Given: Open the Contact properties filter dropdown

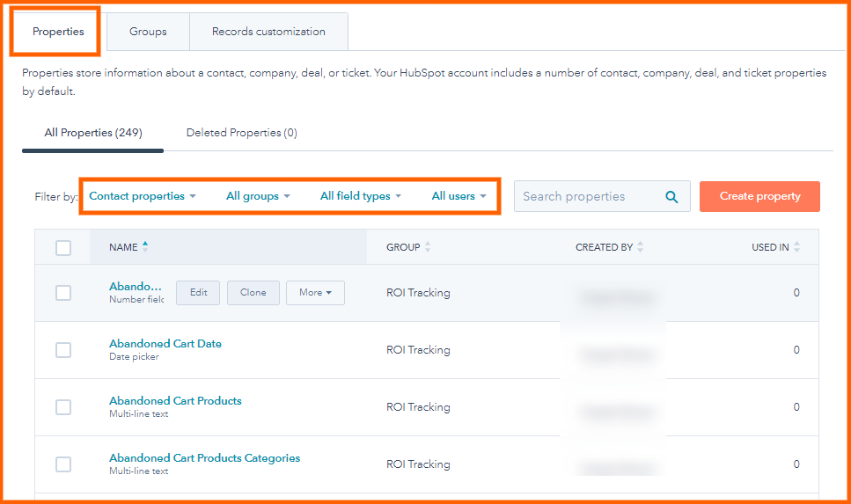Looking at the screenshot, I should pyautogui.click(x=143, y=196).
